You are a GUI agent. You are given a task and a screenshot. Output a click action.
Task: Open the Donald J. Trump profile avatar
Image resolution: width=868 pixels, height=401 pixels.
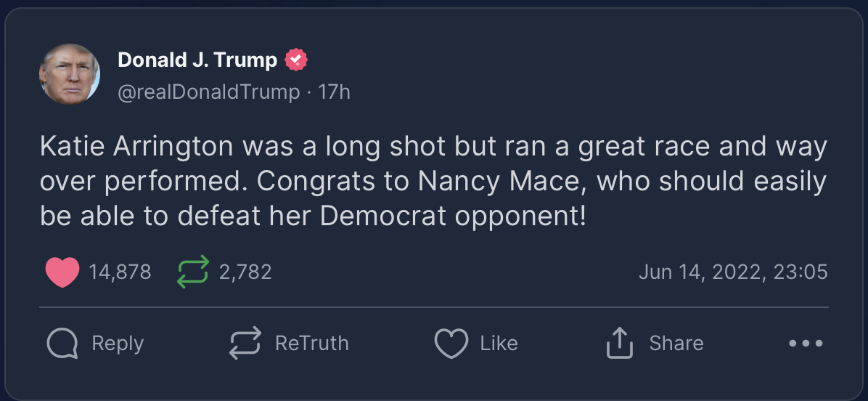tap(69, 74)
